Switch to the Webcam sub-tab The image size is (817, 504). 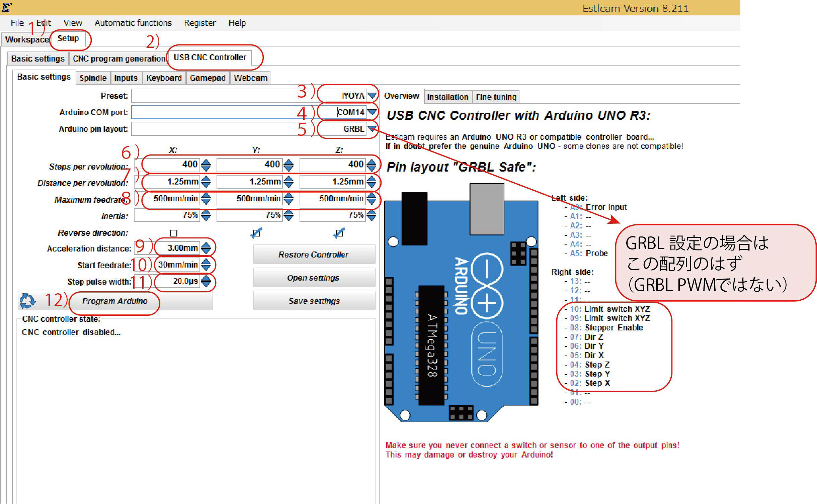pyautogui.click(x=250, y=78)
